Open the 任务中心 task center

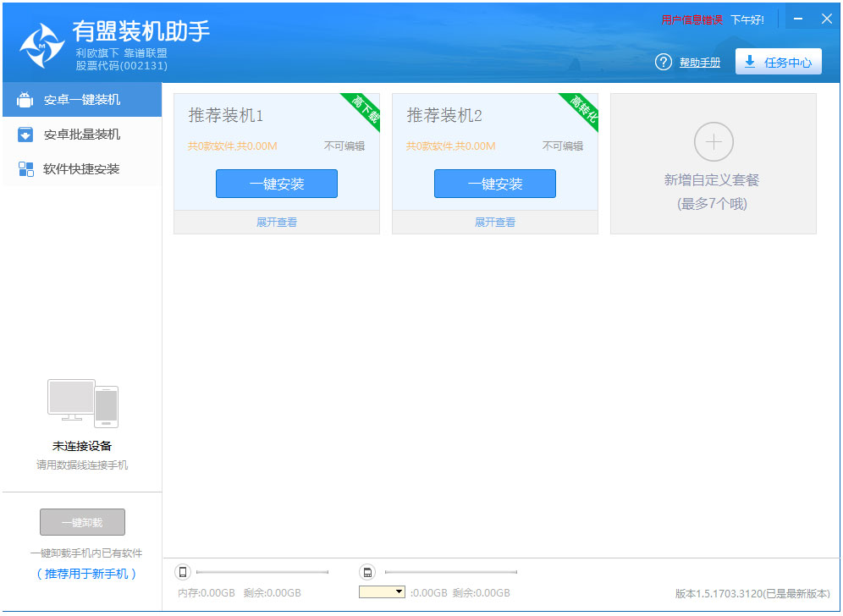click(x=778, y=63)
